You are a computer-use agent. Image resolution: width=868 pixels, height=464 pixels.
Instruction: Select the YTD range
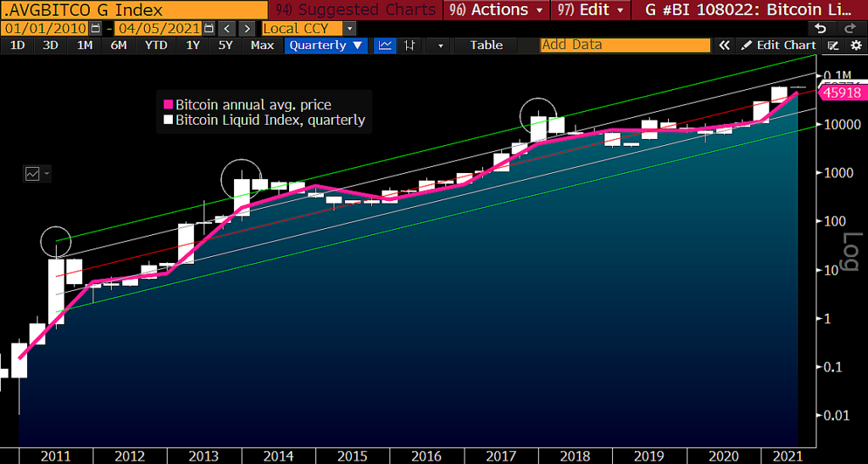[x=156, y=46]
